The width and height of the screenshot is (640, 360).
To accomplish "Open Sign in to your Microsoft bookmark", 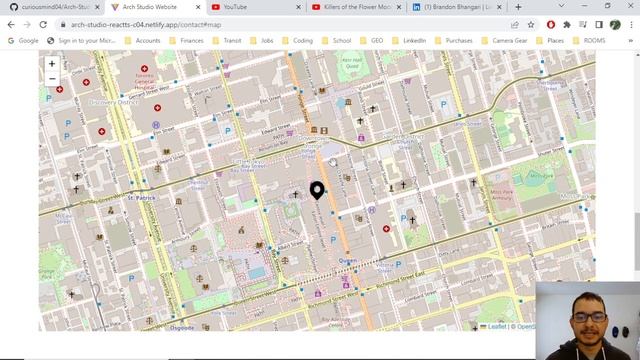I will click(x=82, y=41).
